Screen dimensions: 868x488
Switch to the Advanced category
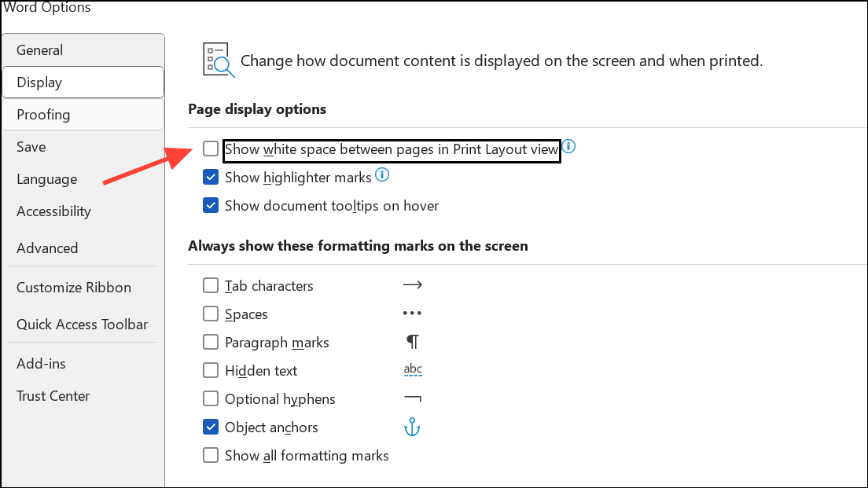pos(83,248)
